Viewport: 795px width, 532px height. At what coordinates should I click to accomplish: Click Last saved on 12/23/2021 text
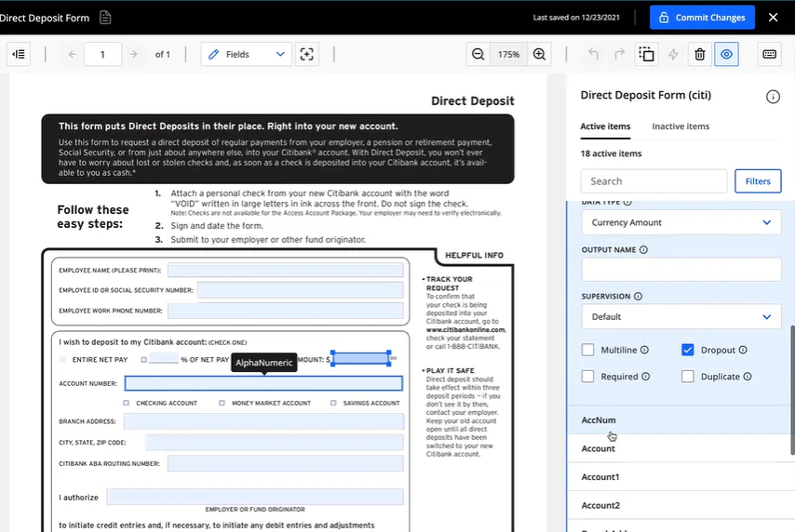click(576, 18)
